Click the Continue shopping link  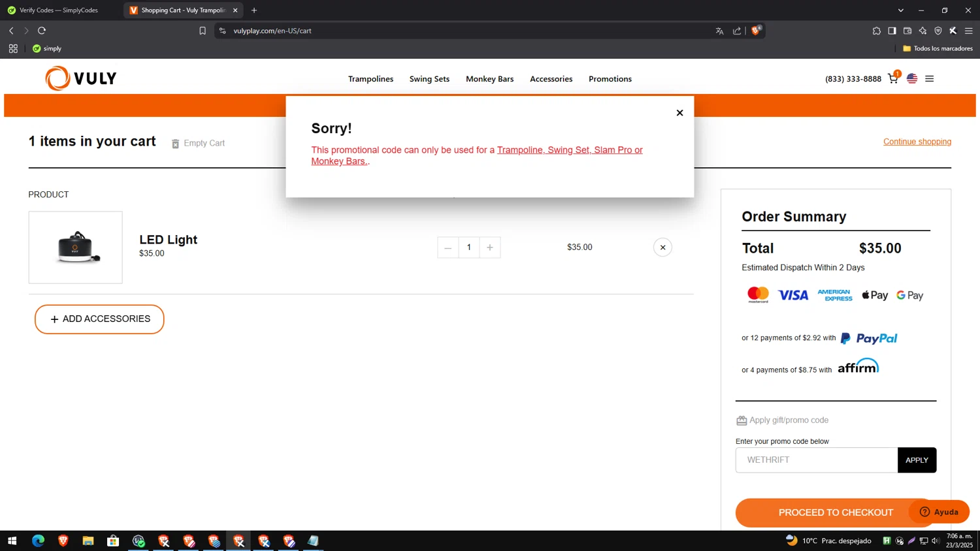pos(917,142)
